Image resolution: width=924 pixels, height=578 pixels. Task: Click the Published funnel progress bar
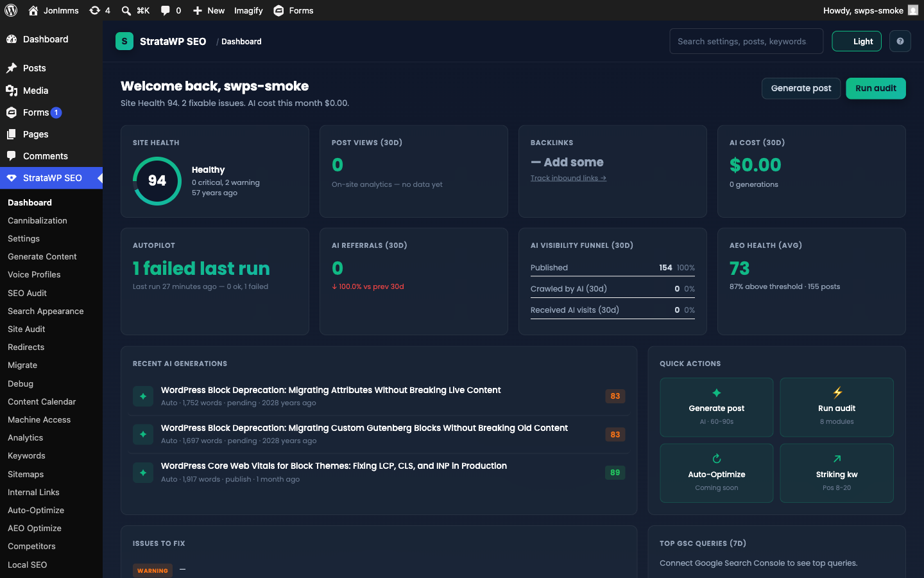(613, 276)
